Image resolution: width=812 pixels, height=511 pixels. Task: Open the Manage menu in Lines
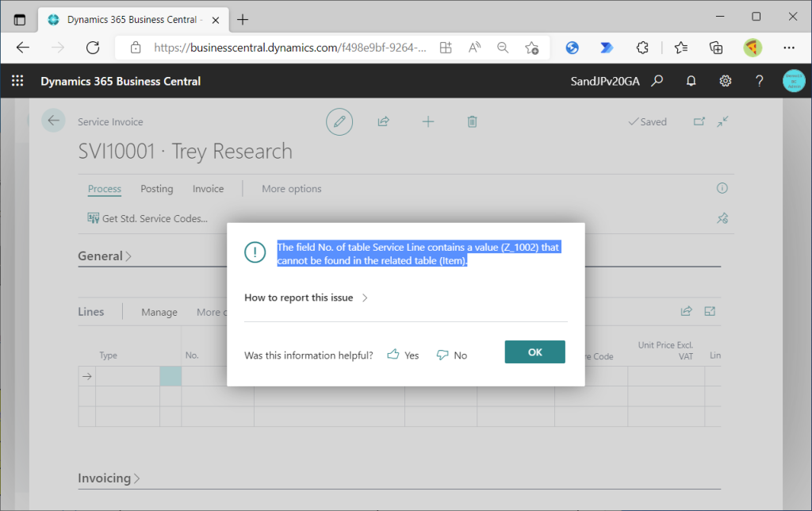(x=159, y=312)
